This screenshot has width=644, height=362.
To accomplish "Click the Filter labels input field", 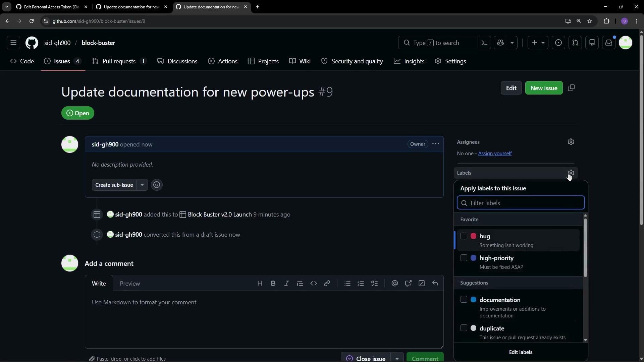I will tap(521, 203).
